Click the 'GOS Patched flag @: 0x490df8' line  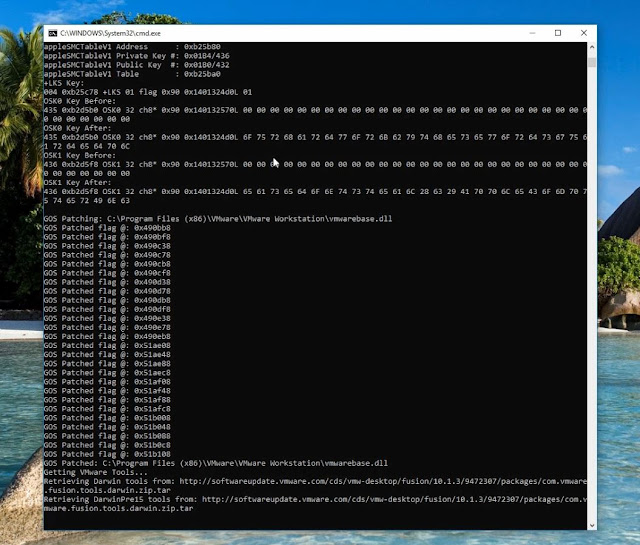(107, 309)
